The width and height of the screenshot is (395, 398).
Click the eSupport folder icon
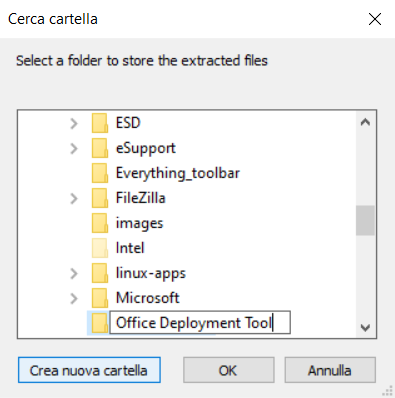pyautogui.click(x=100, y=148)
